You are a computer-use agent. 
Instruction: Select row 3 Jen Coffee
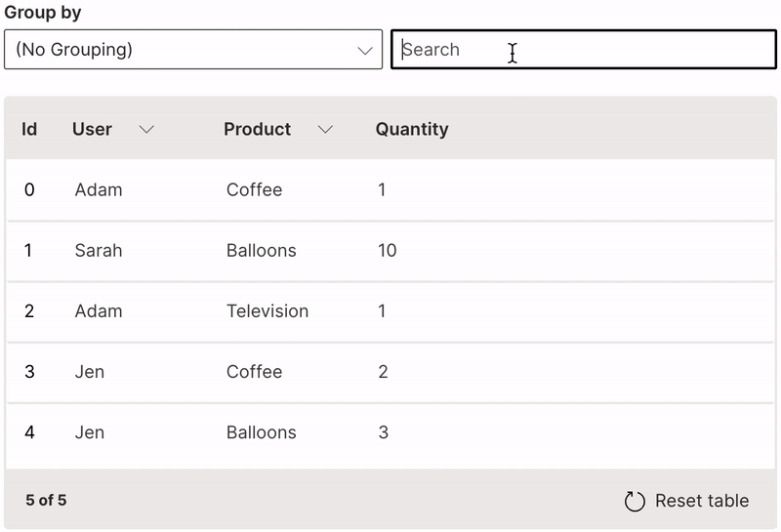pos(390,372)
